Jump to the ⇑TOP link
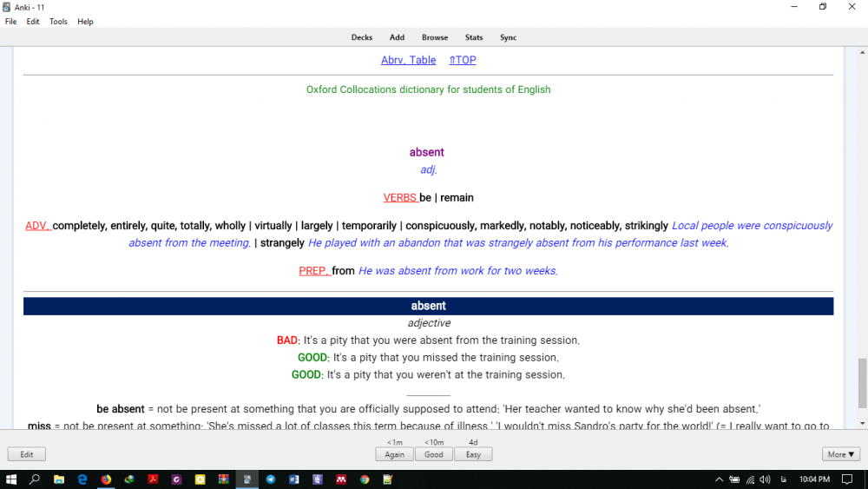 click(463, 60)
